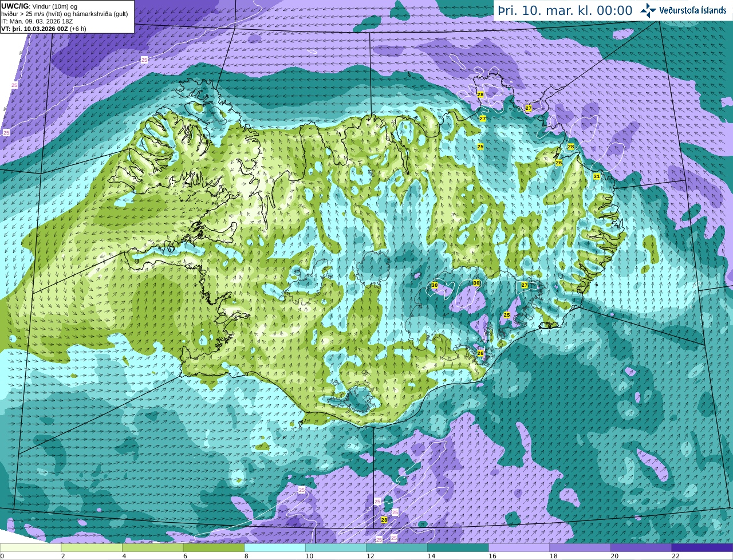Select the yellow 28 marker south of Iceland

384,520
